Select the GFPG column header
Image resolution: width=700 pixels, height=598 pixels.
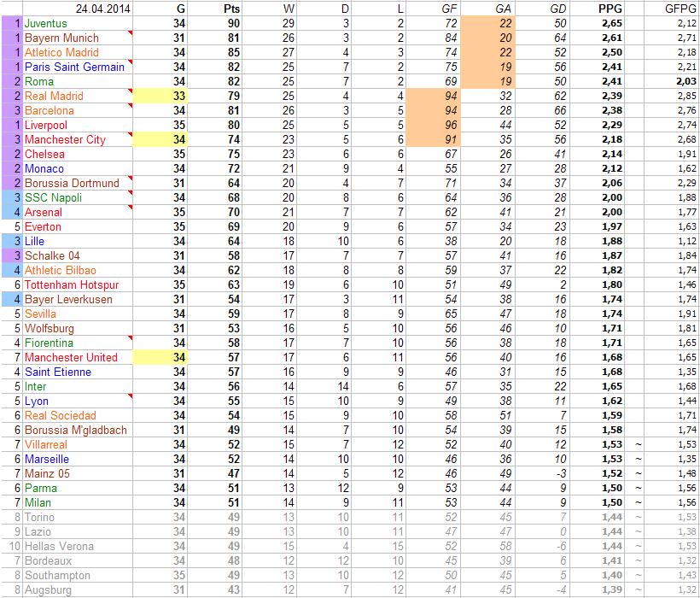pos(672,9)
